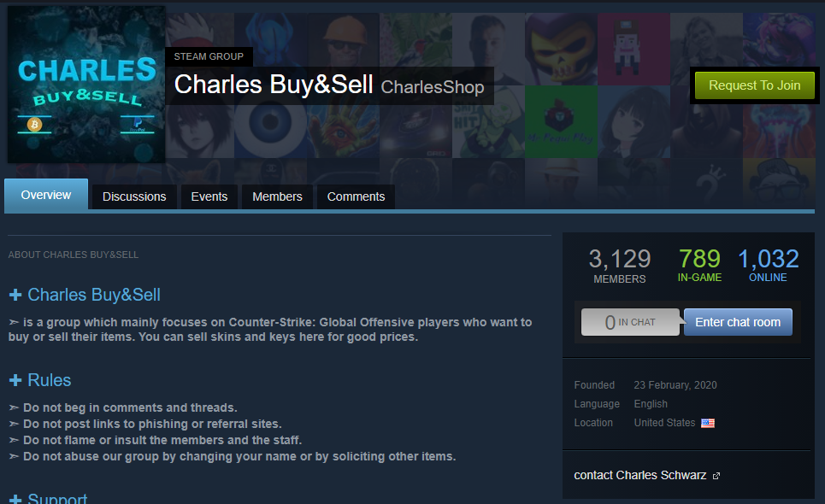Click the 1,032 Online count
Image resolution: width=825 pixels, height=504 pixels.
click(769, 265)
